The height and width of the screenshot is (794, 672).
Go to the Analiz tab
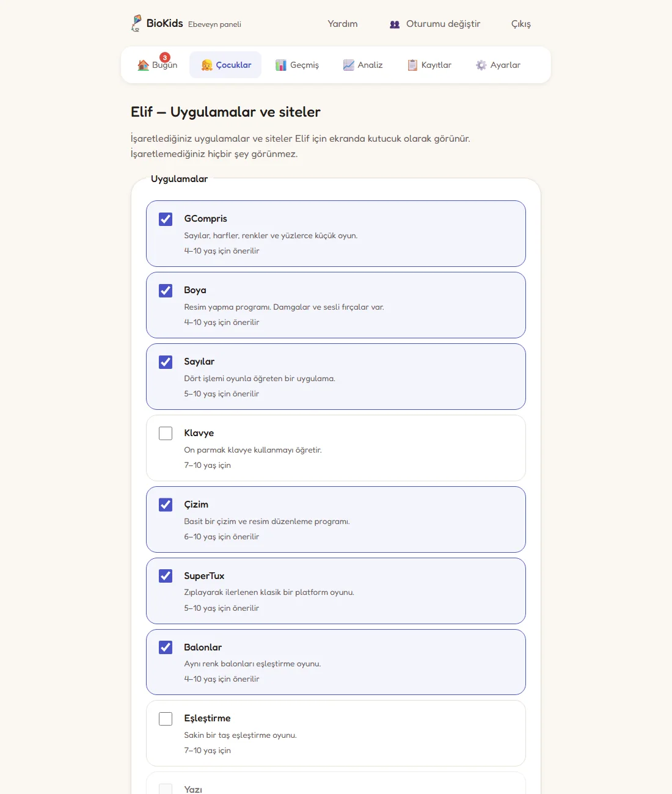coord(363,65)
